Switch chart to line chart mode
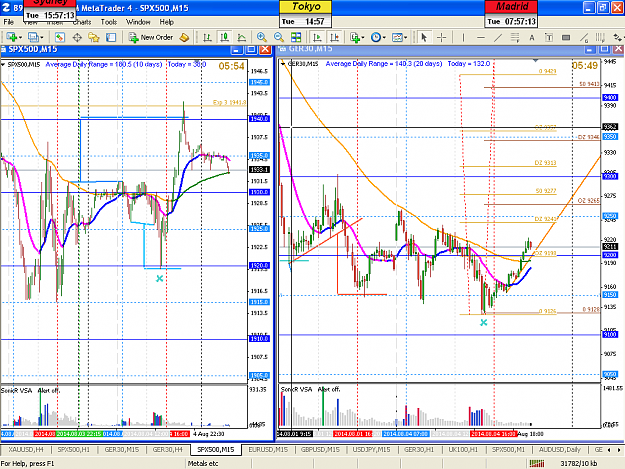The height and width of the screenshot is (469, 625). coord(242,37)
